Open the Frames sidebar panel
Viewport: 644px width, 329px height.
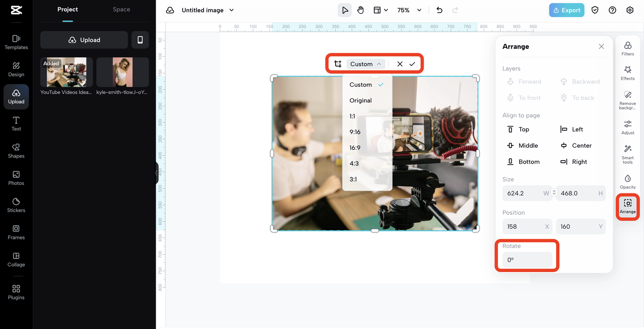[16, 233]
